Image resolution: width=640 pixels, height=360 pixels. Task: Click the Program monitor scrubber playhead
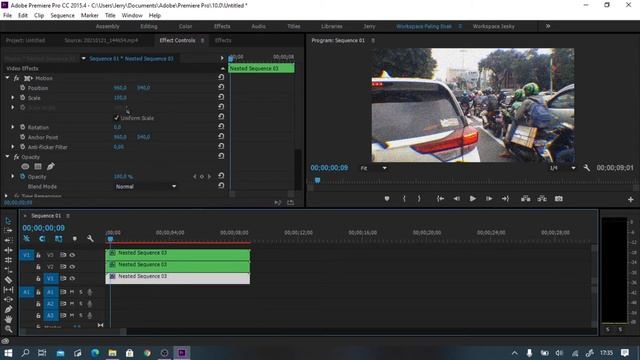click(318, 180)
